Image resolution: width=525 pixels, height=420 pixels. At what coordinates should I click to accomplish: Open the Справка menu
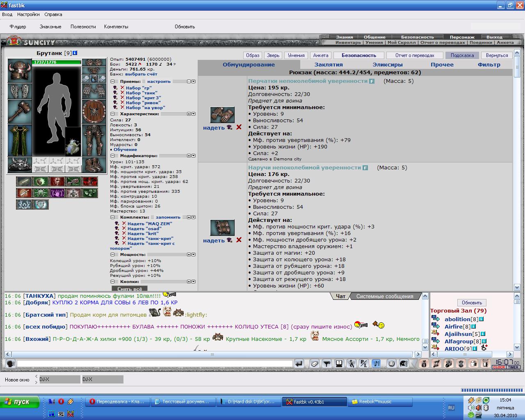[x=53, y=14]
